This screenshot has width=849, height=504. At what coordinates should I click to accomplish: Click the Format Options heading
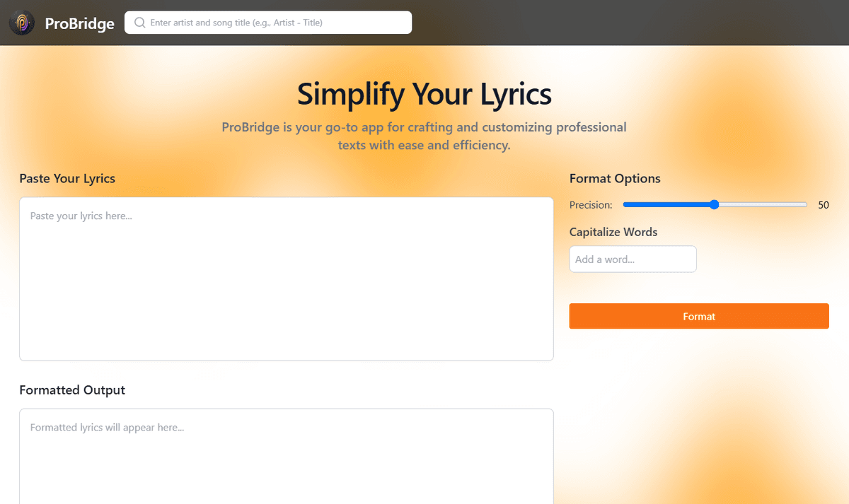[x=615, y=178]
